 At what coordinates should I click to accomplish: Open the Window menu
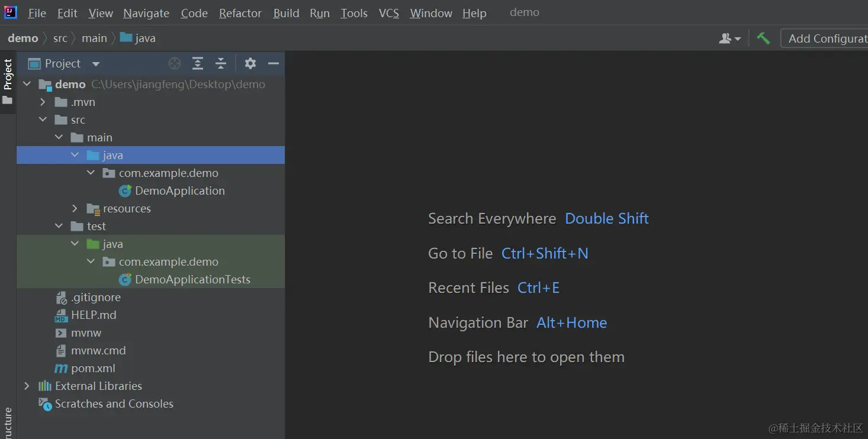point(431,13)
